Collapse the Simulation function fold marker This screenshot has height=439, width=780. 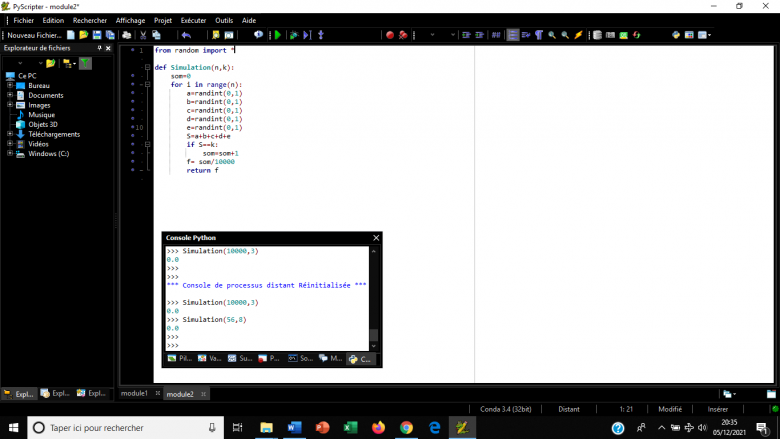146,68
